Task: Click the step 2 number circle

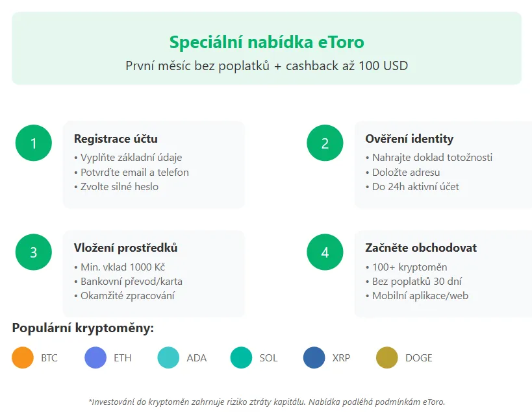Action: [x=325, y=143]
